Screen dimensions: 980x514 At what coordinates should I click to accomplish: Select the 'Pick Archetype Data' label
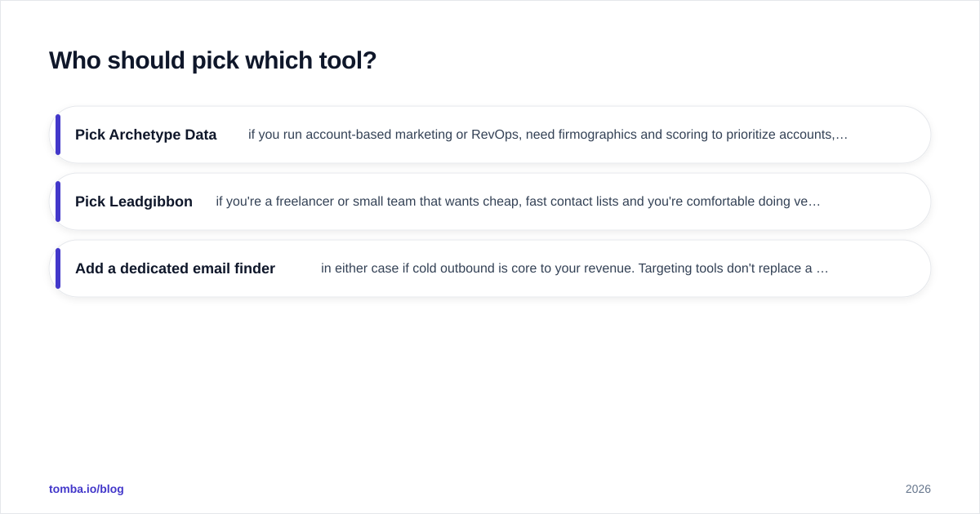click(x=146, y=135)
